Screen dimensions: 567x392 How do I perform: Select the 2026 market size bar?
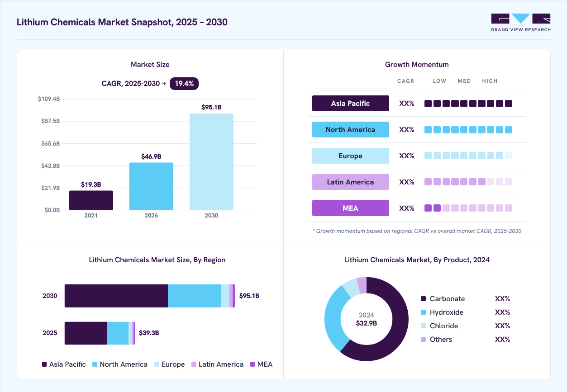click(151, 186)
